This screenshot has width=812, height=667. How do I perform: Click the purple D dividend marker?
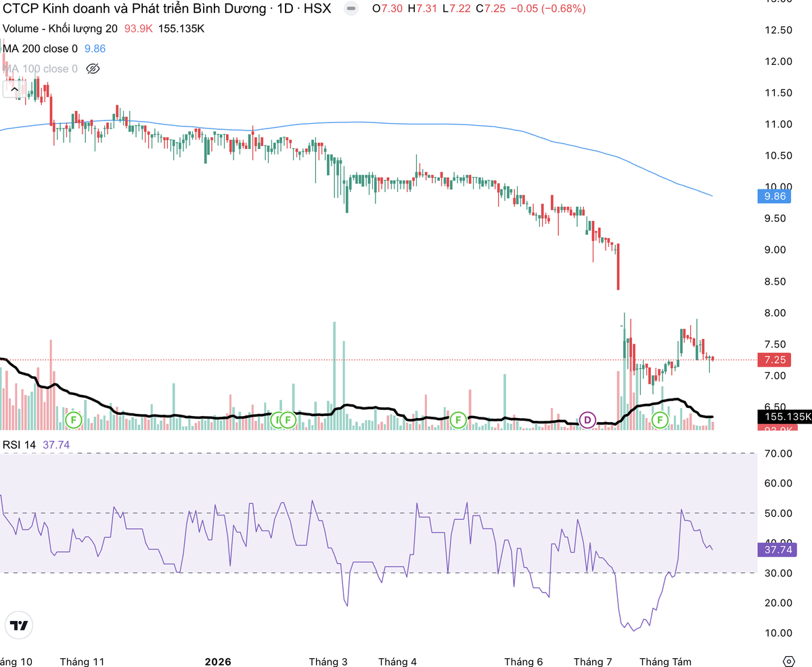click(587, 420)
